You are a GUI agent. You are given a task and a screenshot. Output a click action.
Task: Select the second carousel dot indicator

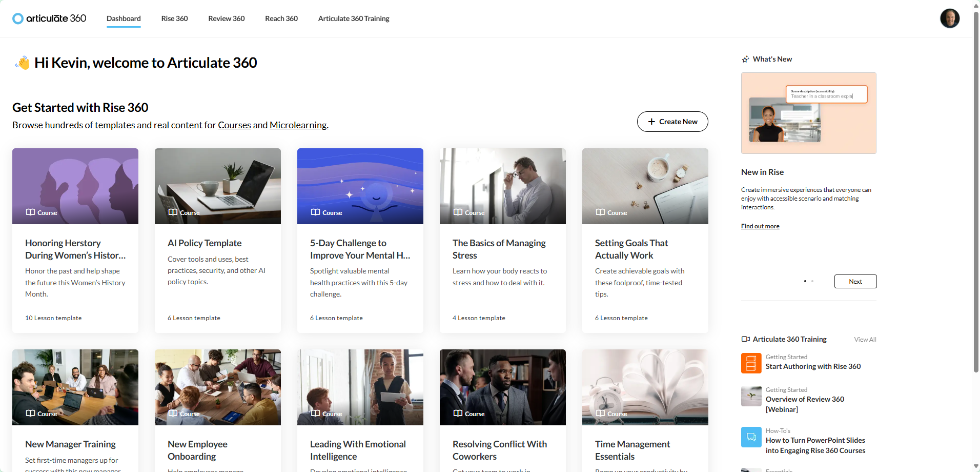[x=812, y=281]
